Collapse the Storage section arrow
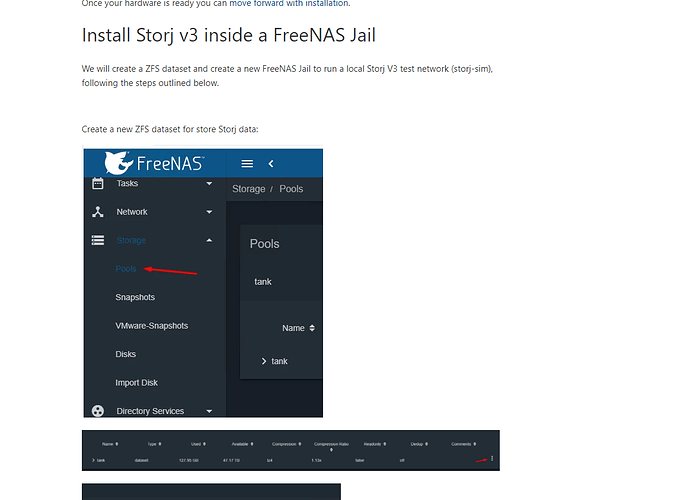Screen dimensions: 680x500 pyautogui.click(x=209, y=240)
